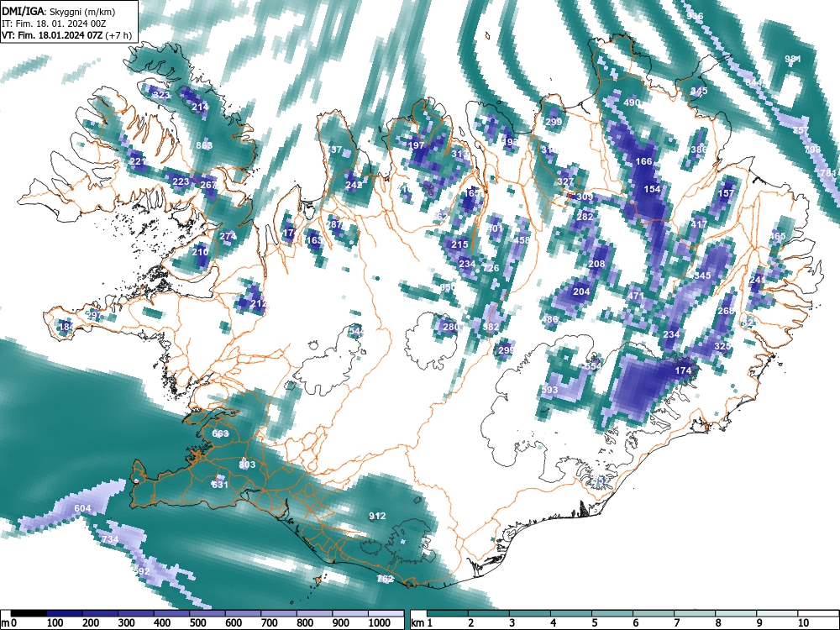Click visibility value 154 on the map
Viewport: 840px width, 630px height.
pos(652,189)
